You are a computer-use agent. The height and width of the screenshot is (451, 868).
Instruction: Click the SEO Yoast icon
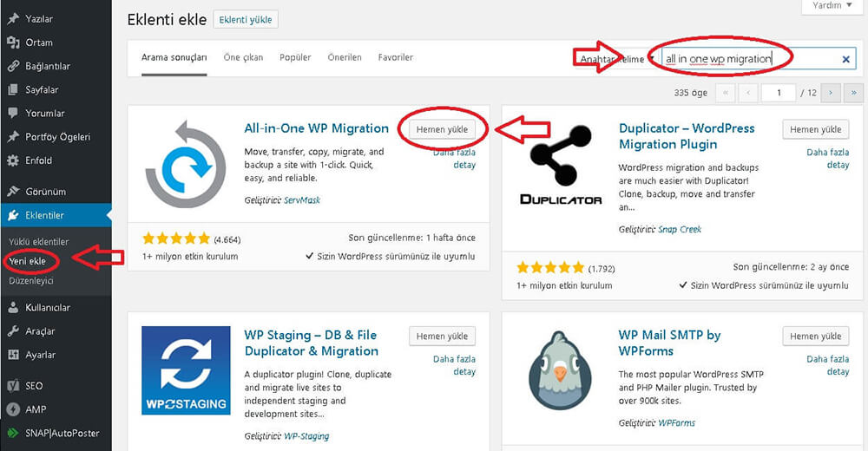pos(13,386)
